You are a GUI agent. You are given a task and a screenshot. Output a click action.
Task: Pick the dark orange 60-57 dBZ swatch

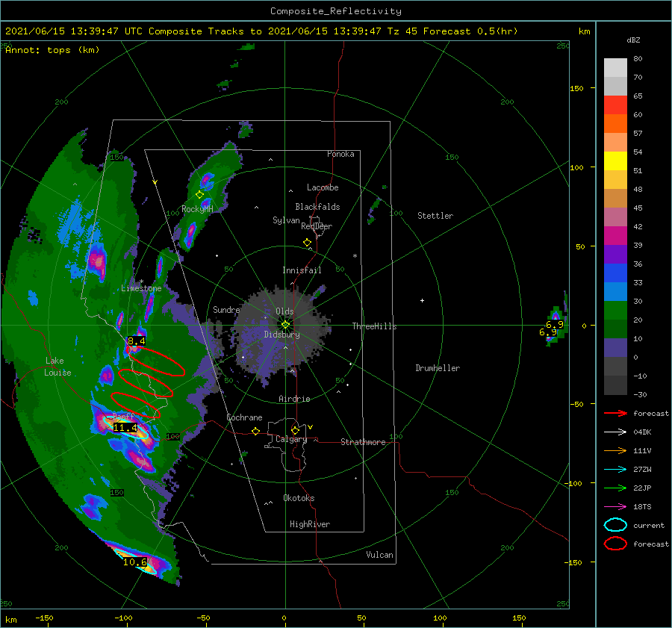pos(615,124)
